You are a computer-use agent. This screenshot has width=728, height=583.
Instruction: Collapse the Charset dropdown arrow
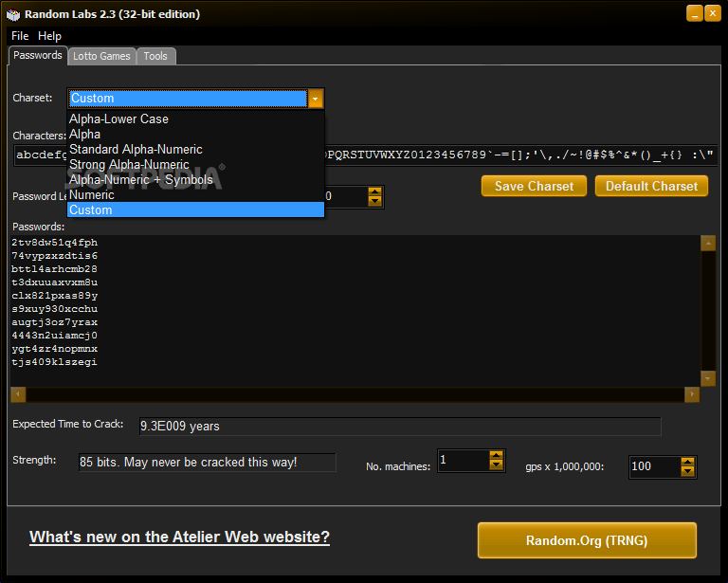316,99
